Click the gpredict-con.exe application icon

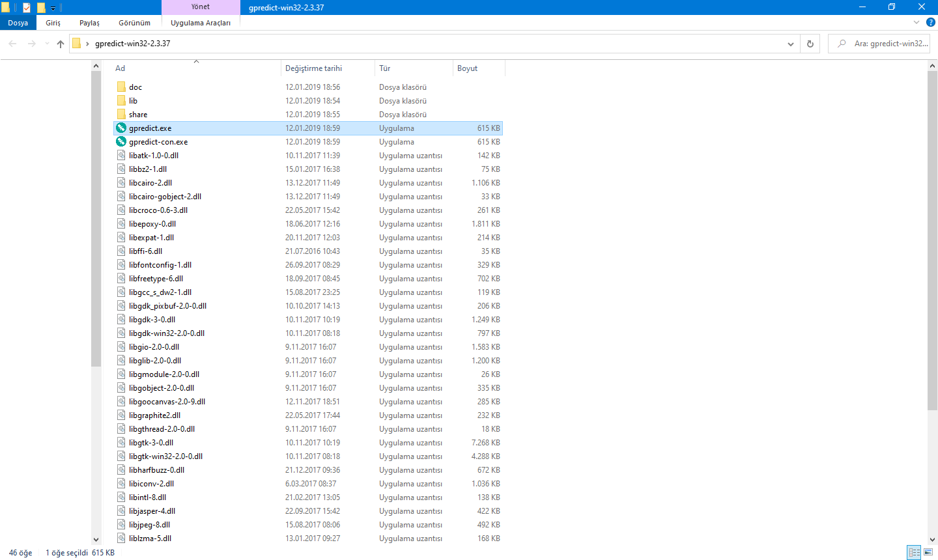tap(121, 141)
